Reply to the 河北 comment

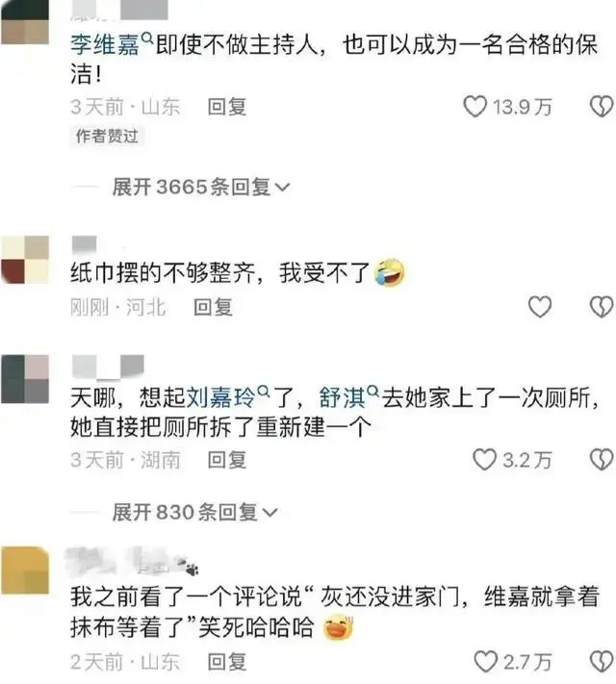[213, 307]
